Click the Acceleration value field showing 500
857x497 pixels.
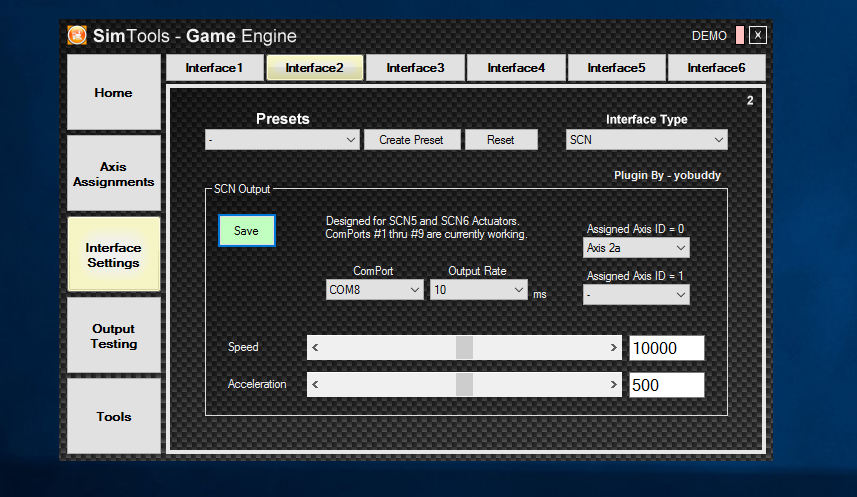point(667,385)
